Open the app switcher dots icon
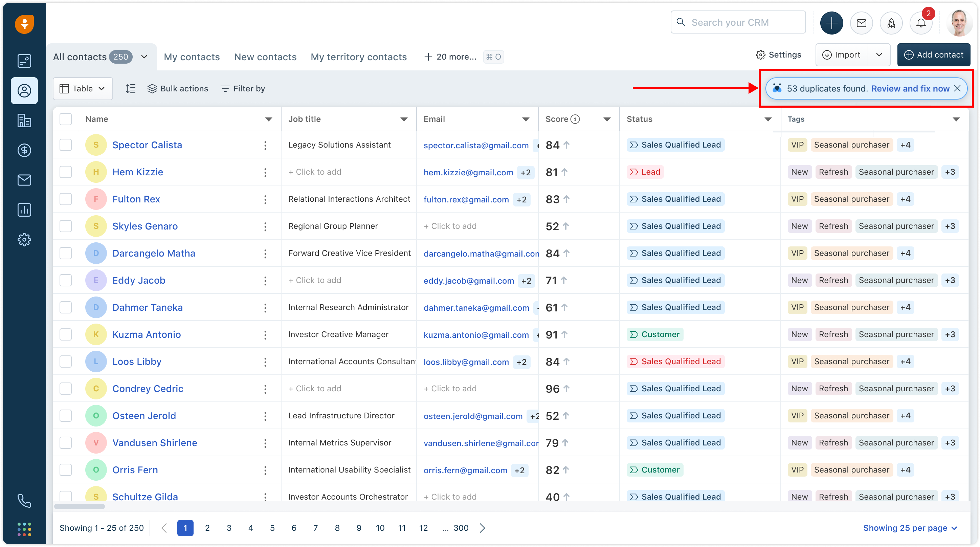Screen dimensions: 980x547 pos(24,529)
